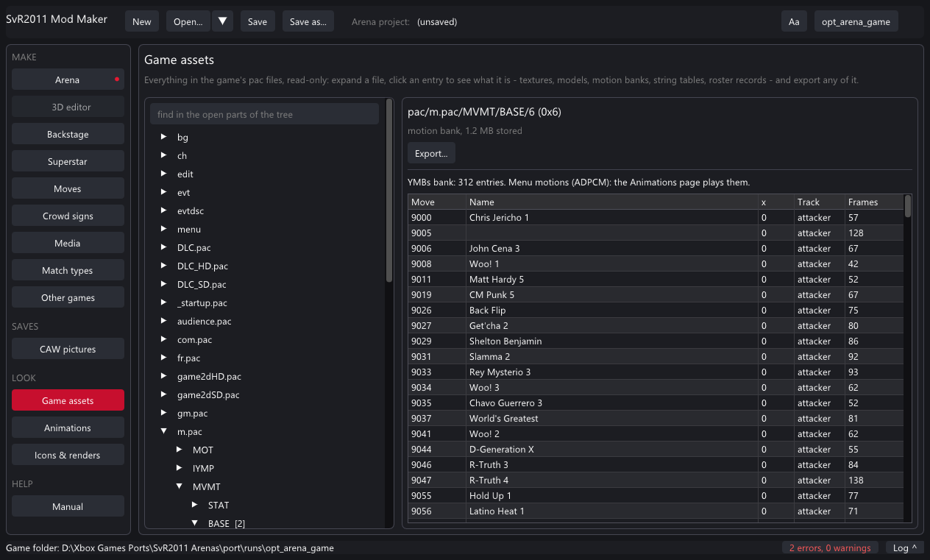Click the opt_arena_game button
Screen dimensions: 930x560
pos(856,21)
